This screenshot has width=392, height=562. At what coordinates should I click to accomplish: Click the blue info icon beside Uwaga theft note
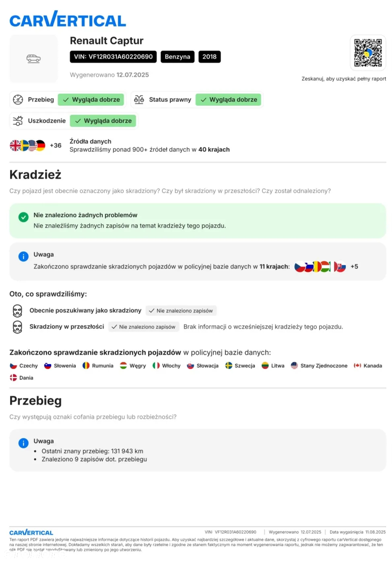coord(23,256)
